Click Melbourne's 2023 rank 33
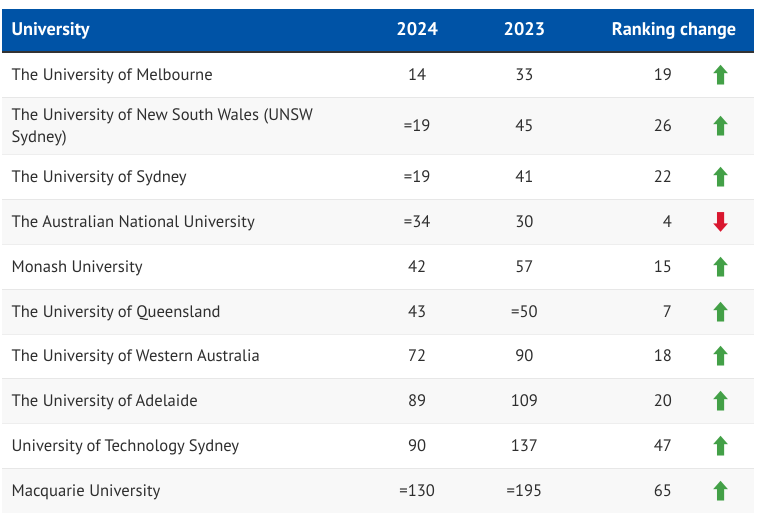760x518 pixels. coord(524,75)
